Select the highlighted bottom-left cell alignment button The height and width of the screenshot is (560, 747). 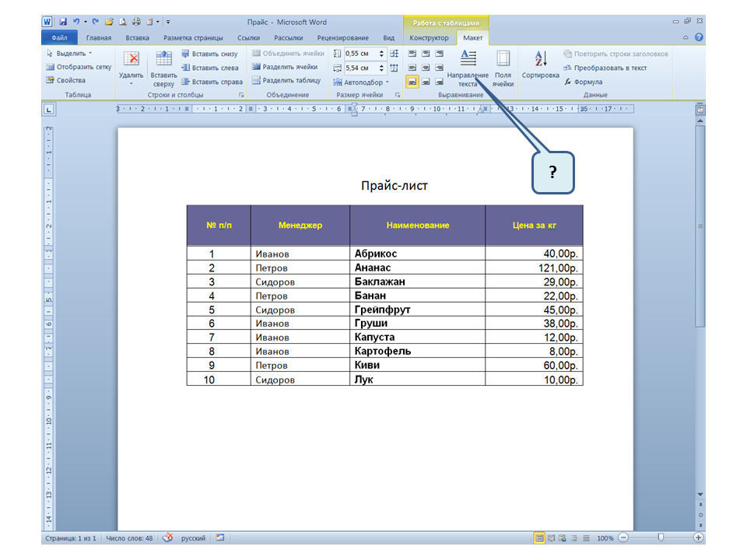412,81
